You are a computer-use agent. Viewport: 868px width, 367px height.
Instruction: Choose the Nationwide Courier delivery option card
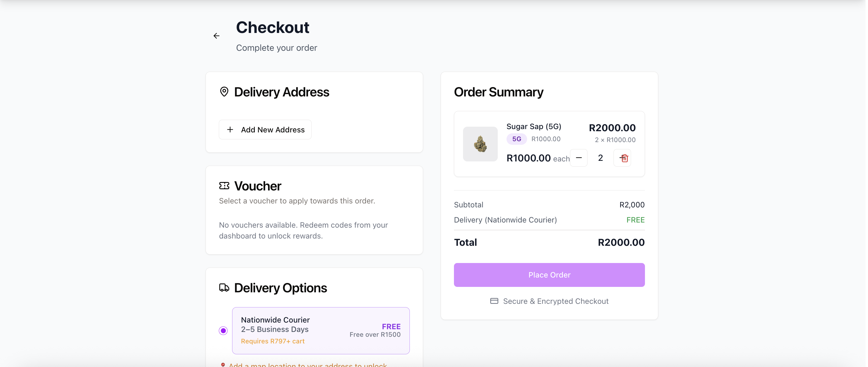click(x=320, y=330)
